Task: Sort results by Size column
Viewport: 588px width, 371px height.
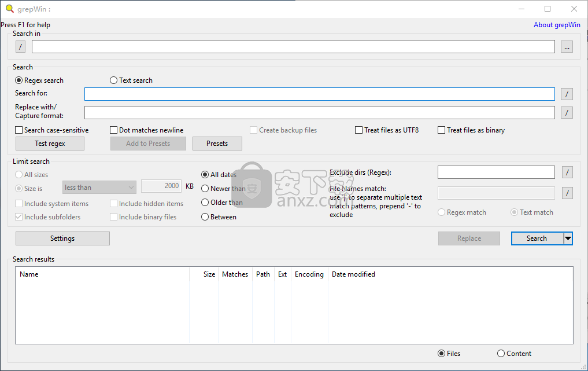Action: coord(204,274)
